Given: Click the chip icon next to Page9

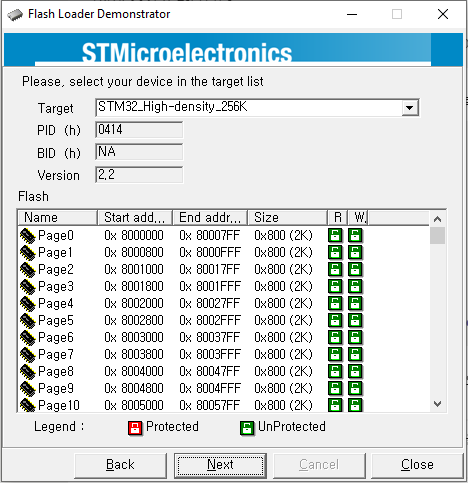Looking at the screenshot, I should point(28,389).
